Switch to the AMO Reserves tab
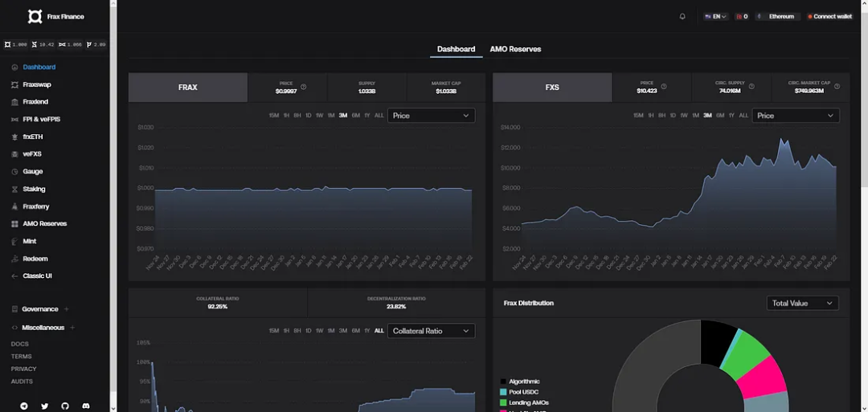The height and width of the screenshot is (412, 868). [x=515, y=49]
